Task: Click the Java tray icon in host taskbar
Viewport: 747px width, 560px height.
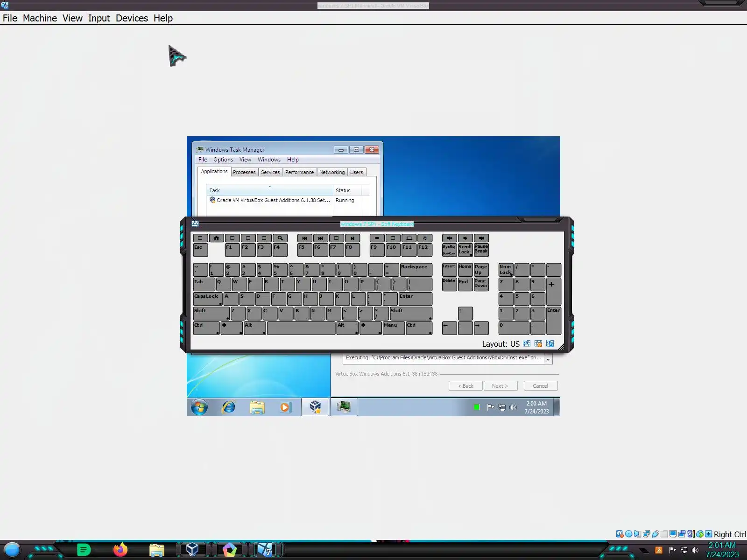Action: [659, 550]
